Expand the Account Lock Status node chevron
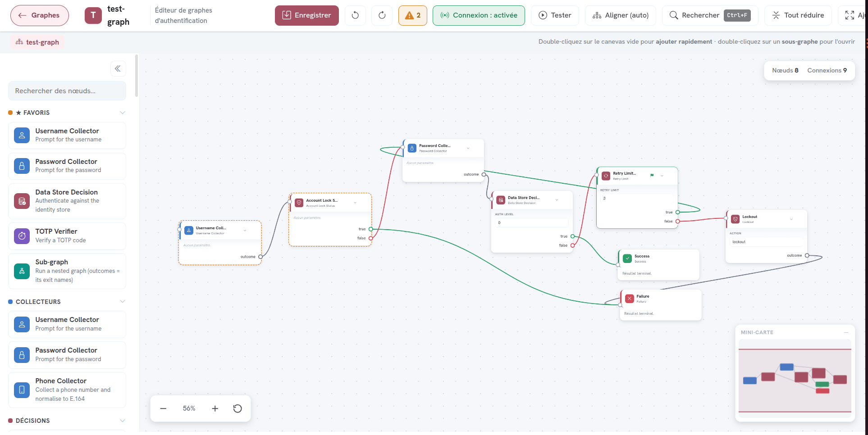This screenshot has width=868, height=435. (355, 203)
